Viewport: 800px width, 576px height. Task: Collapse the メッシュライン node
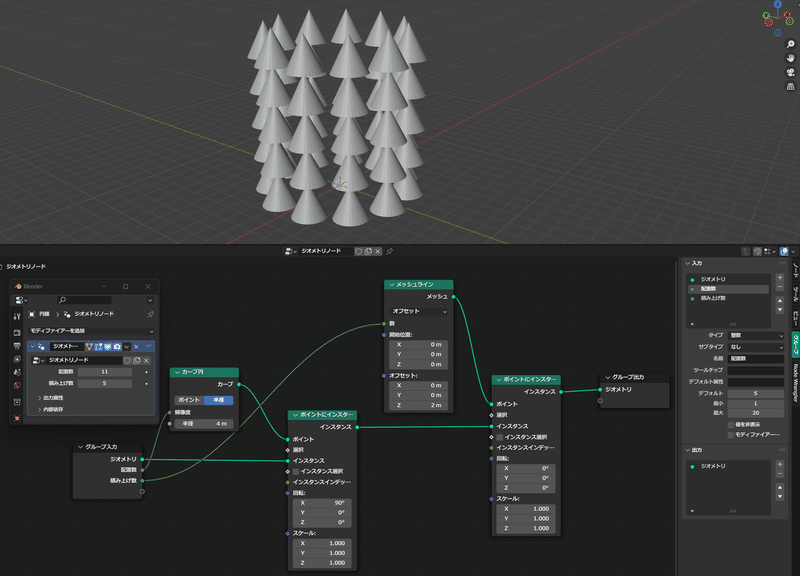392,285
